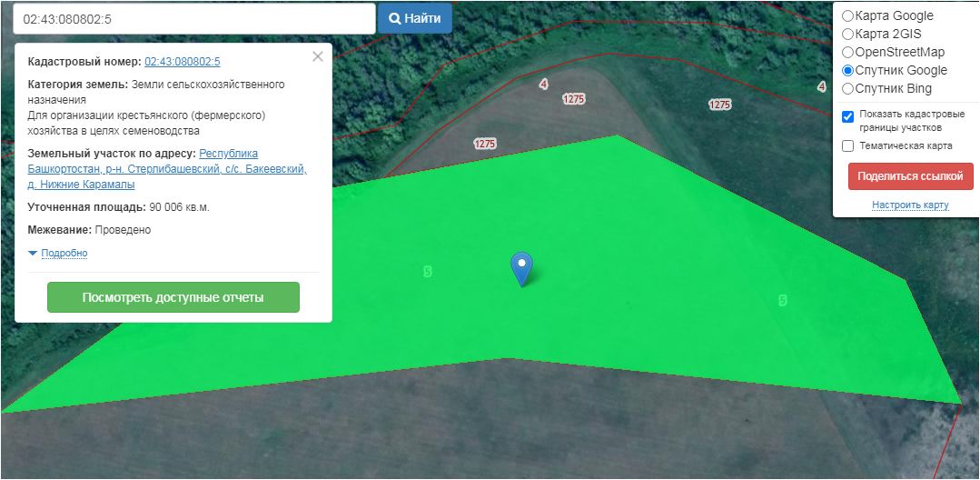The image size is (980, 480).
Task: Uncheck Показать кадастровые границы участков
Action: (847, 116)
